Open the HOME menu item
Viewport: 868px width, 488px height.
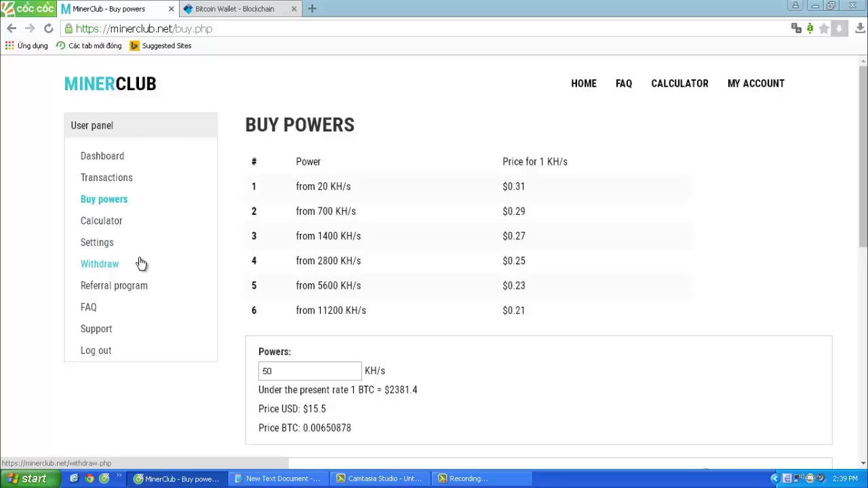tap(584, 83)
